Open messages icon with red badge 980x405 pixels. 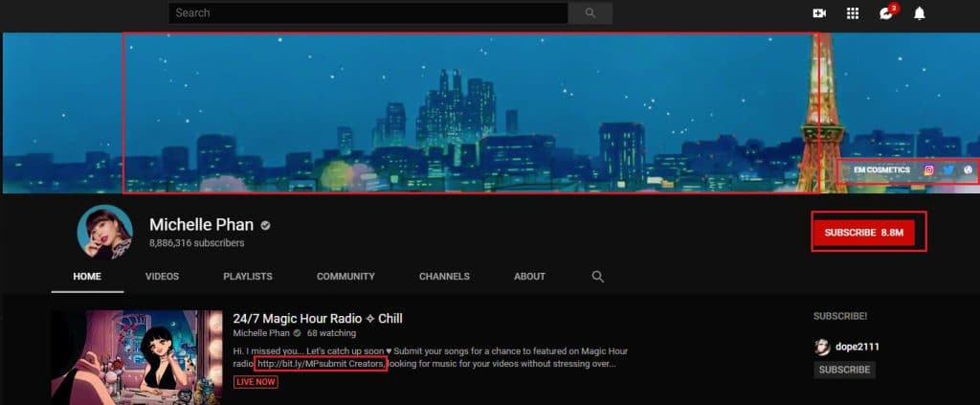point(886,13)
